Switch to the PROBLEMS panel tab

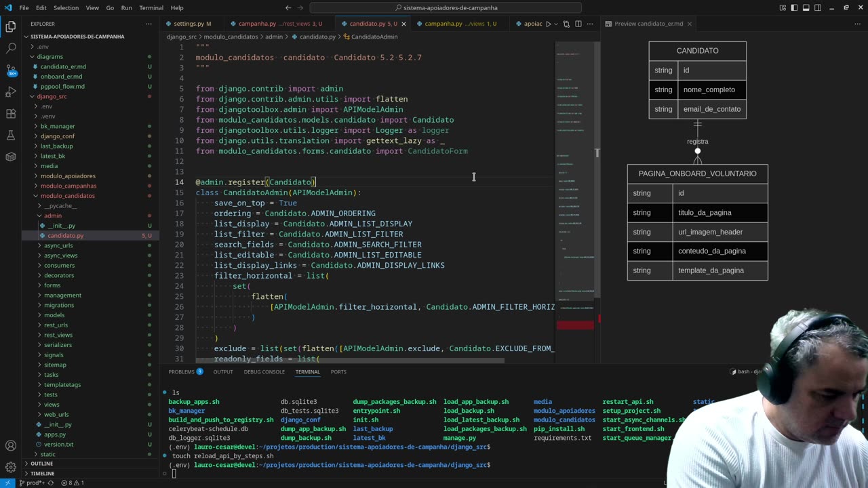[x=181, y=372]
